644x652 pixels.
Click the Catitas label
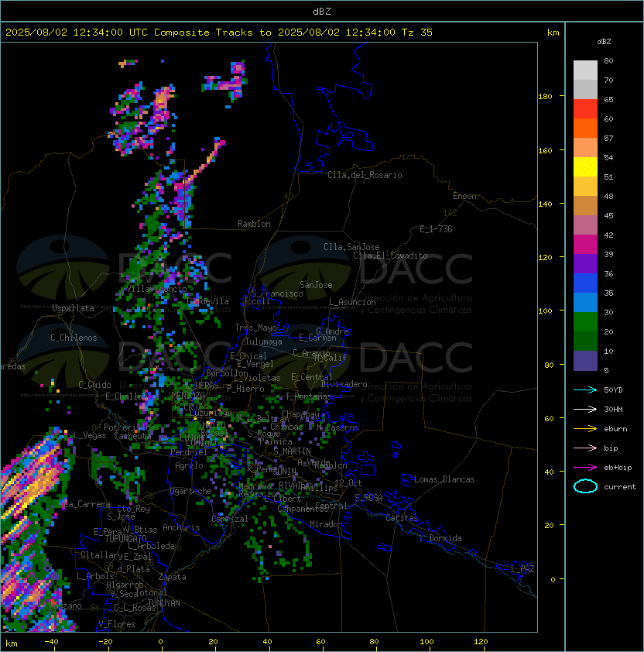[x=402, y=518]
